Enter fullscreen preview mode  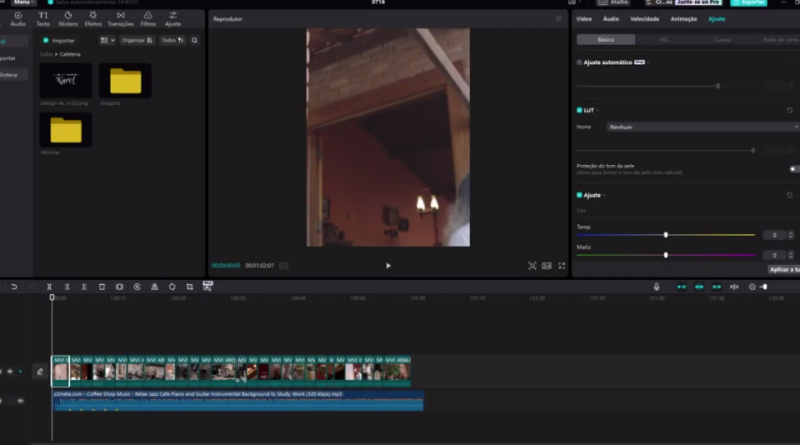562,265
